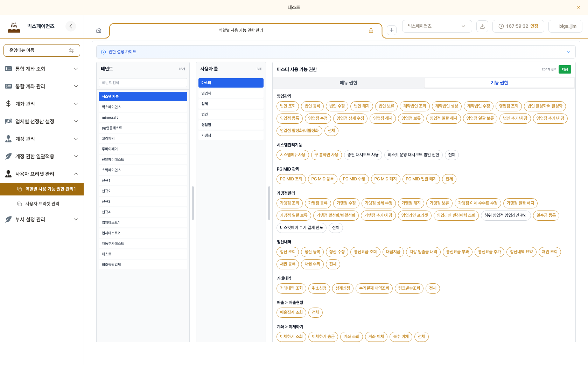This screenshot has width=588, height=365.
Task: Click the tenant list scrollbar
Action: pos(193,203)
